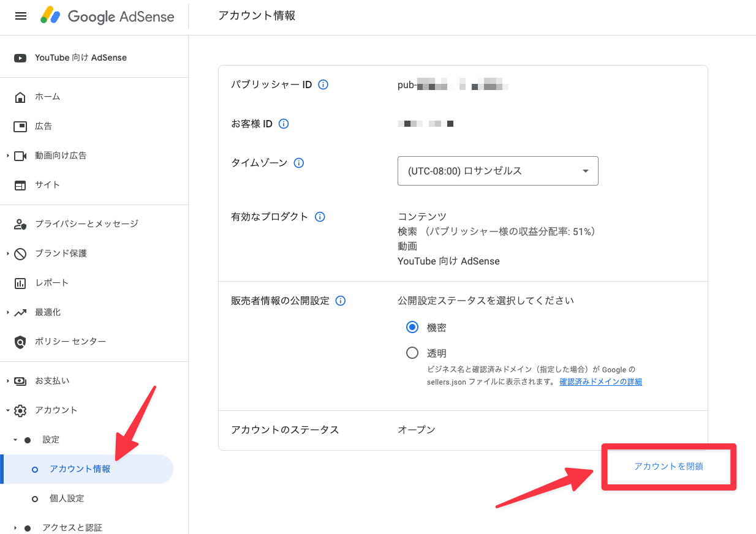
Task: Open プライバシーとメッセージ in sidebar
Action: pos(86,224)
